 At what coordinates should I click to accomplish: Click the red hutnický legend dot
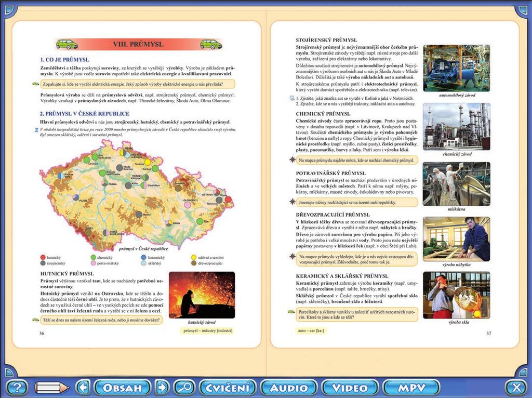pyautogui.click(x=43, y=257)
